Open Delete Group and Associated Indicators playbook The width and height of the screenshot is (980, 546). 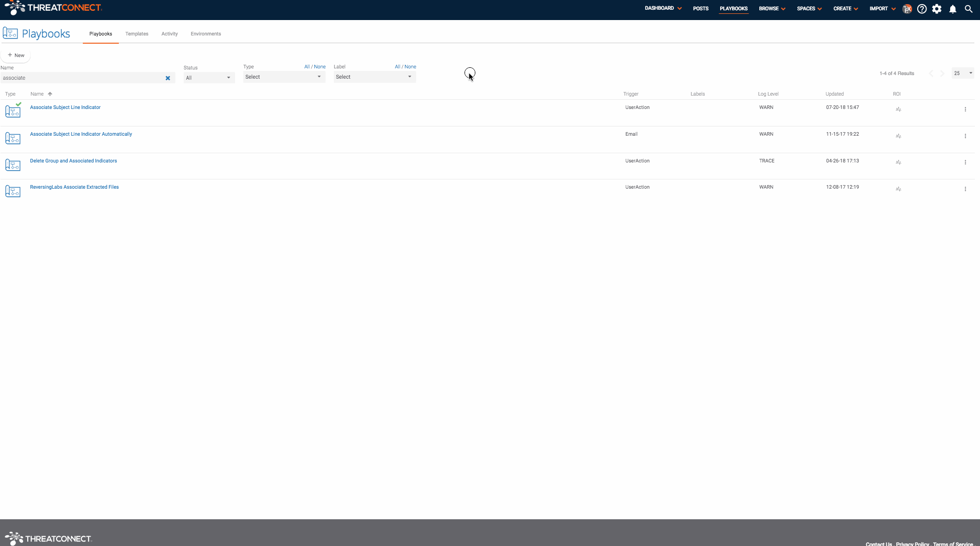(x=74, y=161)
